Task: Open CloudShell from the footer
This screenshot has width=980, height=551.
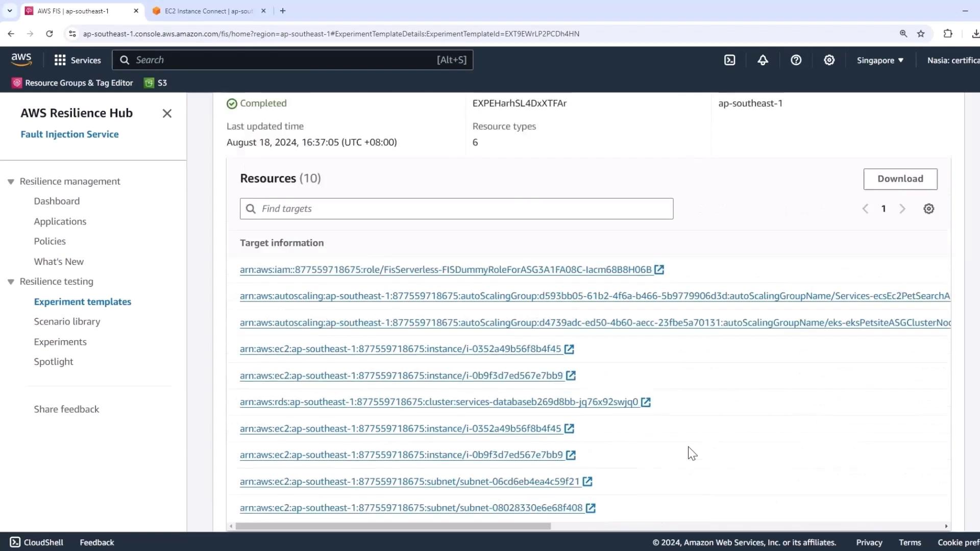Action: coord(37,542)
